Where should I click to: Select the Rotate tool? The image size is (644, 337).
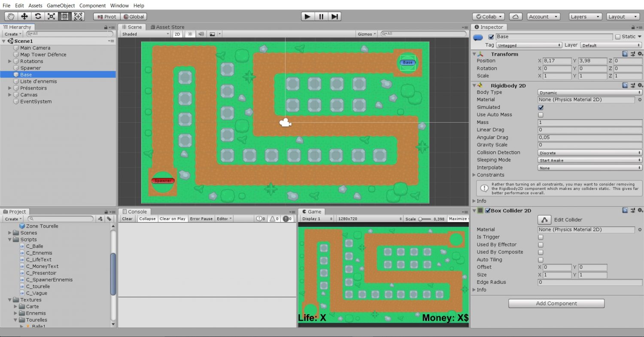click(x=38, y=17)
